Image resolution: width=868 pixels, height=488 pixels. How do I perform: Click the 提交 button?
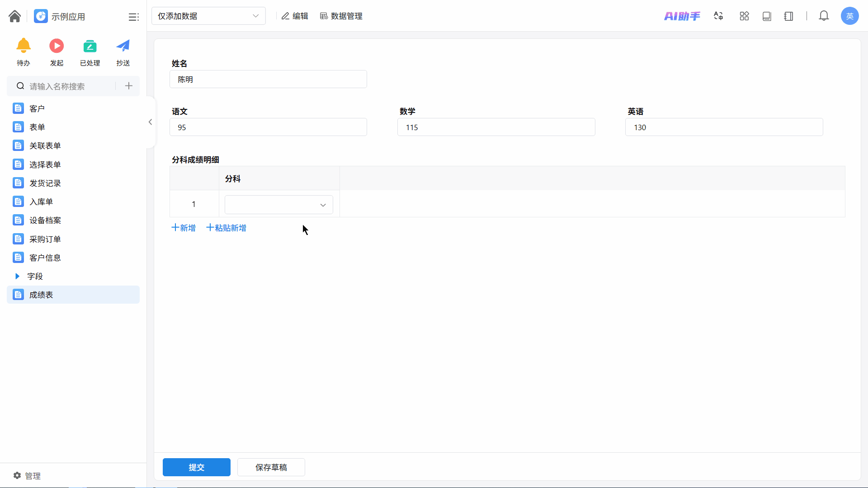pos(196,467)
